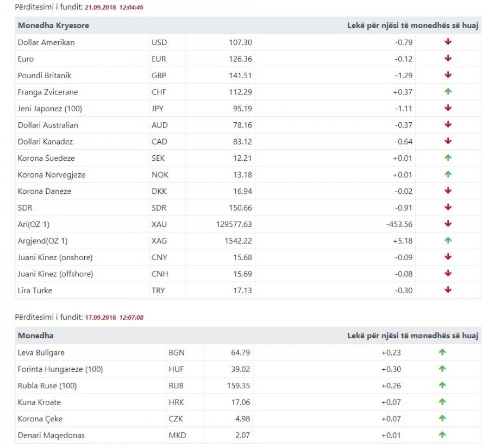Click the DKK rate 16.94
This screenshot has width=489, height=448.
(242, 191)
